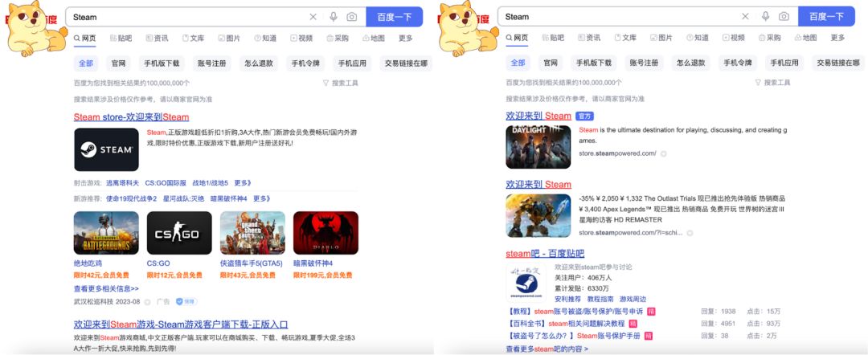Click 查看更多相关信息>> link
The width and height of the screenshot is (868, 355).
[106, 288]
